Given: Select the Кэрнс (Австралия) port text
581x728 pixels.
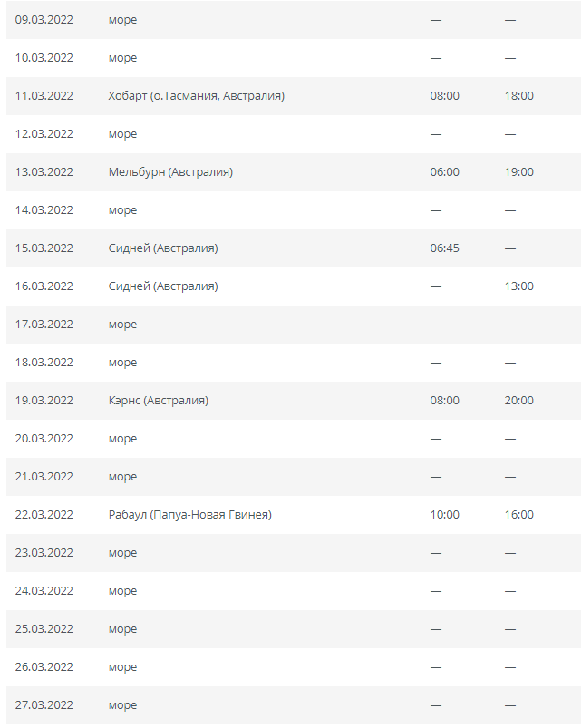Looking at the screenshot, I should point(159,401).
